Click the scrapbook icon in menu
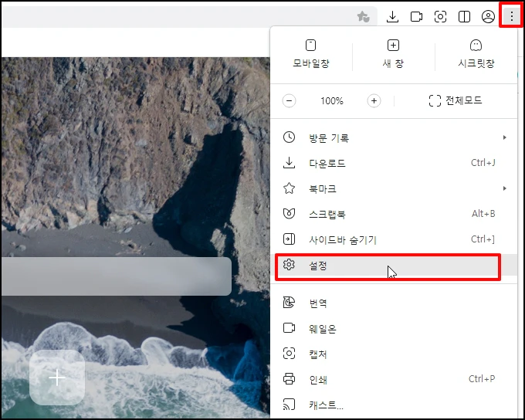 click(x=289, y=213)
